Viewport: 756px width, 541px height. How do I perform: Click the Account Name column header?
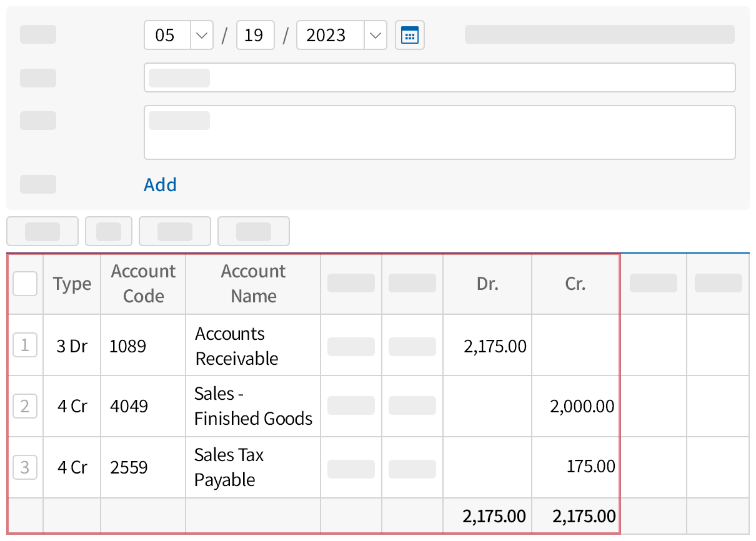pyautogui.click(x=253, y=284)
